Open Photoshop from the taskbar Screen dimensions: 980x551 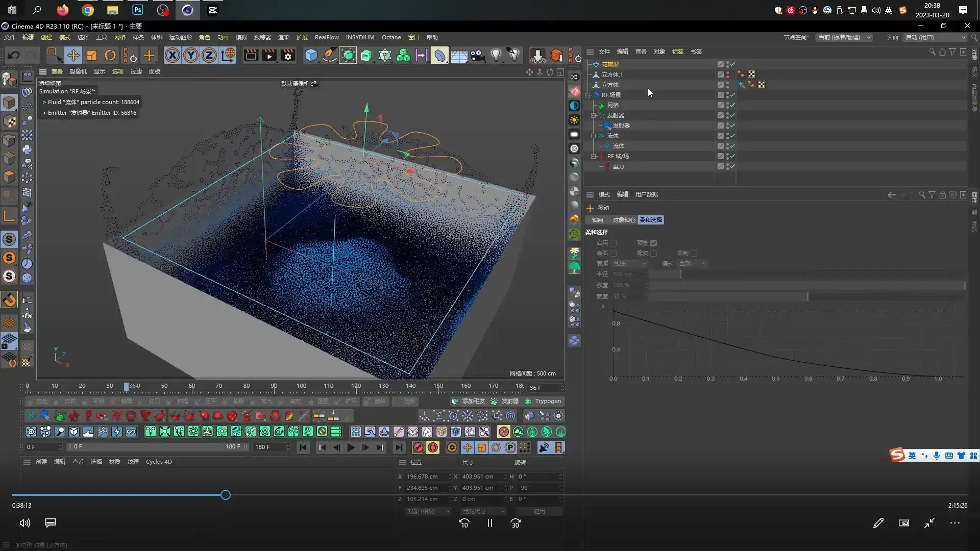point(137,10)
